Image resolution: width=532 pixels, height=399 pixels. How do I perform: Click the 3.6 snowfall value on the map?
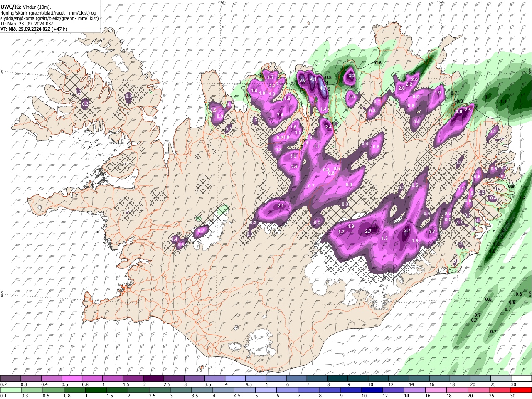[x=303, y=80]
